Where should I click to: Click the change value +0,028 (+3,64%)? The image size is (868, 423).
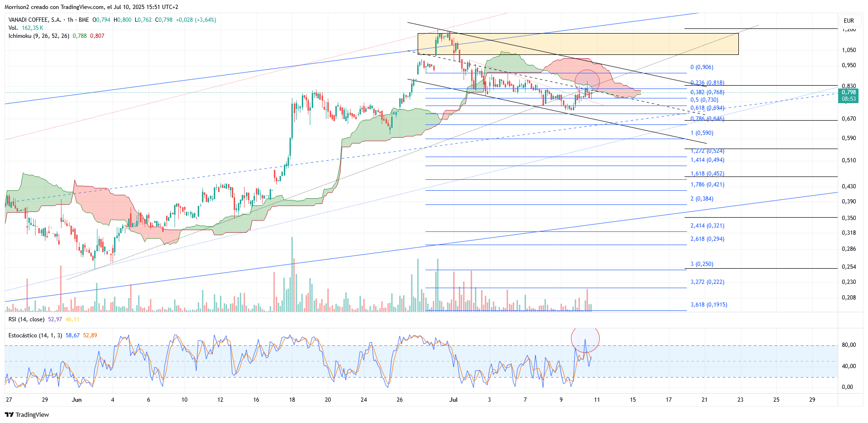pos(196,20)
